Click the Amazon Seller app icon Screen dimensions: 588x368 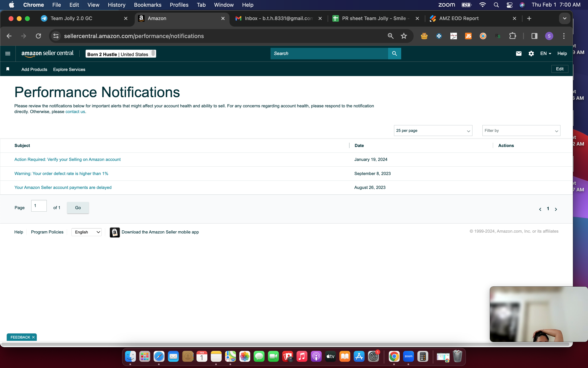[x=115, y=232]
